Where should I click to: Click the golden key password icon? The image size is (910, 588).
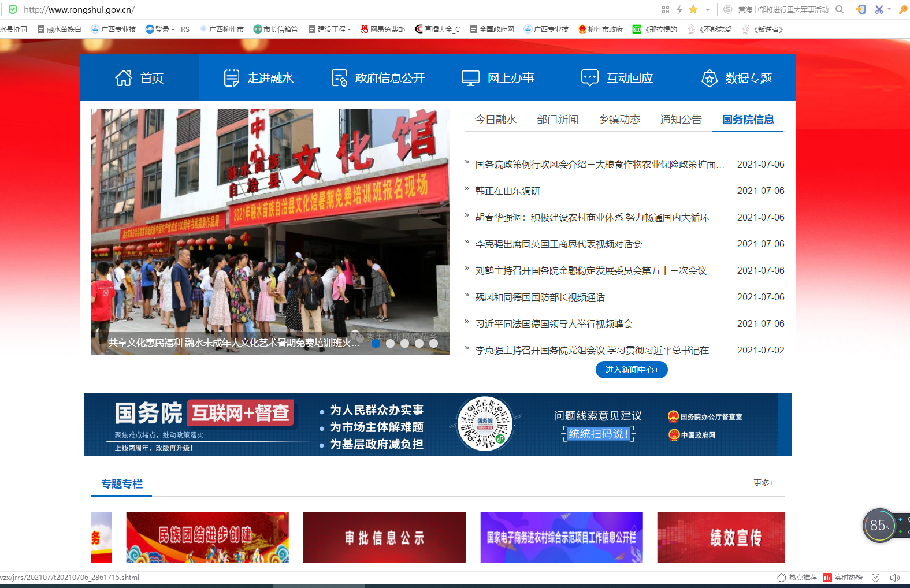[903, 9]
